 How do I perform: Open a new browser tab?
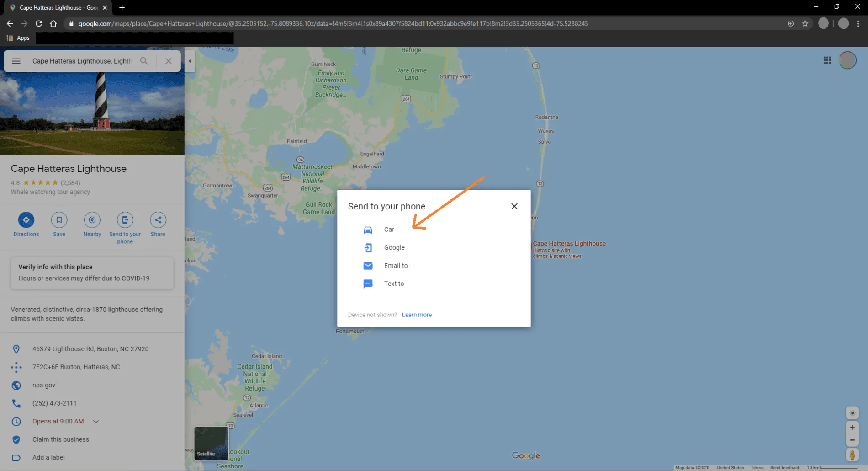pyautogui.click(x=122, y=8)
